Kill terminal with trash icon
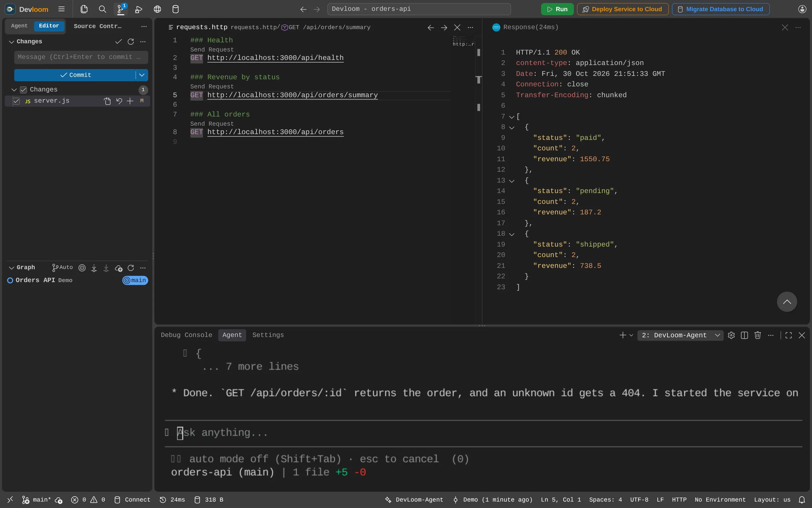The height and width of the screenshot is (508, 812). (x=758, y=335)
